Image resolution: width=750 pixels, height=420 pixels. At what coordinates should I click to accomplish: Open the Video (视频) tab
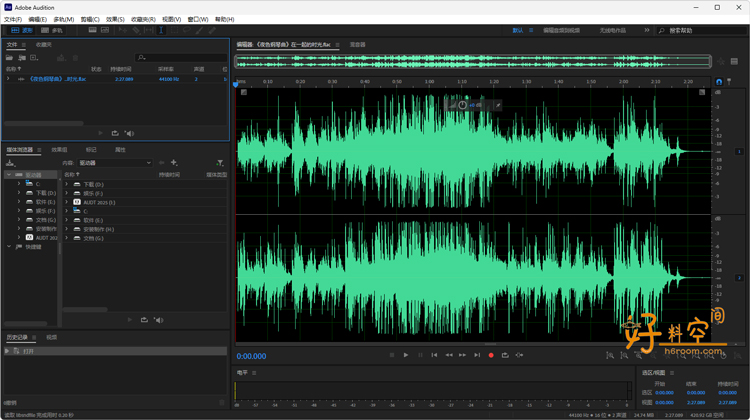[52, 337]
